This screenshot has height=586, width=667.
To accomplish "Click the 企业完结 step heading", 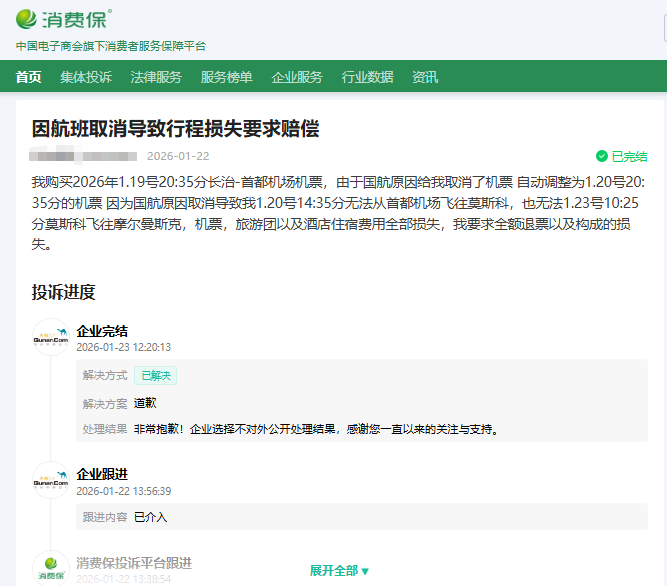I will coord(102,331).
